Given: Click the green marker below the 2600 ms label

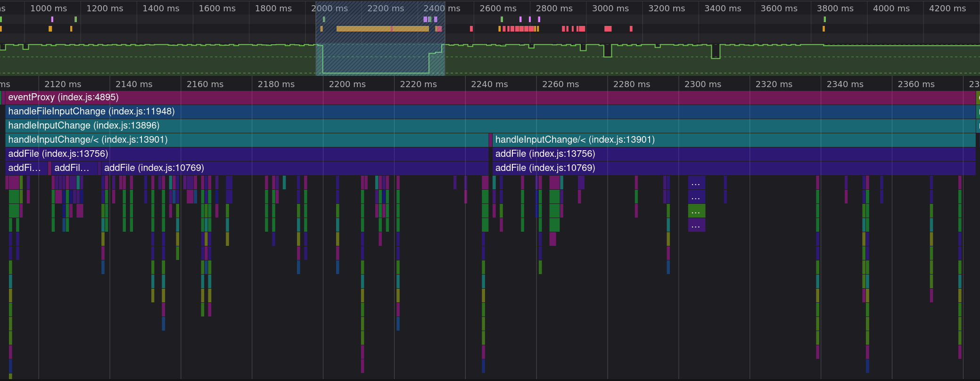Looking at the screenshot, I should tap(502, 19).
